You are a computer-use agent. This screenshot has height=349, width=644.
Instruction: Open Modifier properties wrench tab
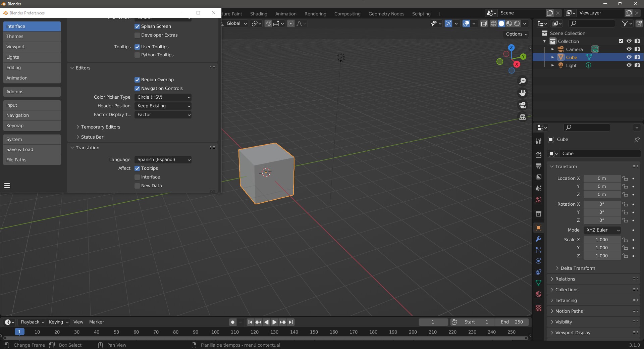coord(538,239)
